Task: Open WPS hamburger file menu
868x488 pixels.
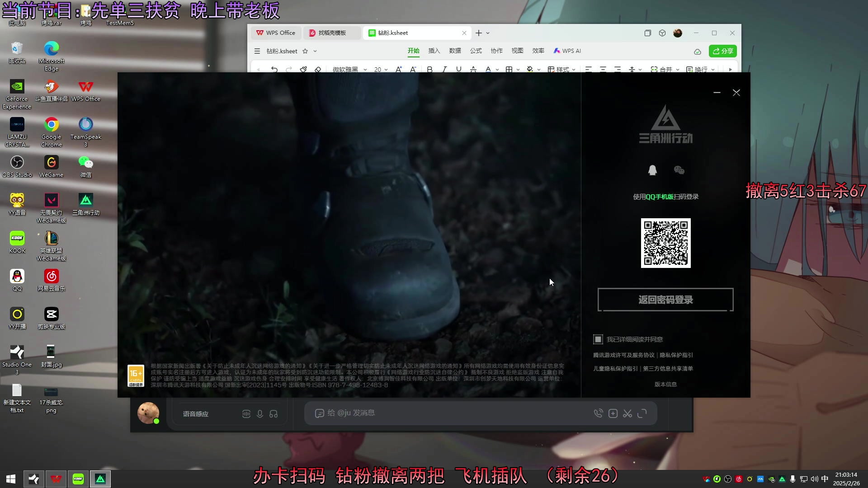Action: pos(257,51)
